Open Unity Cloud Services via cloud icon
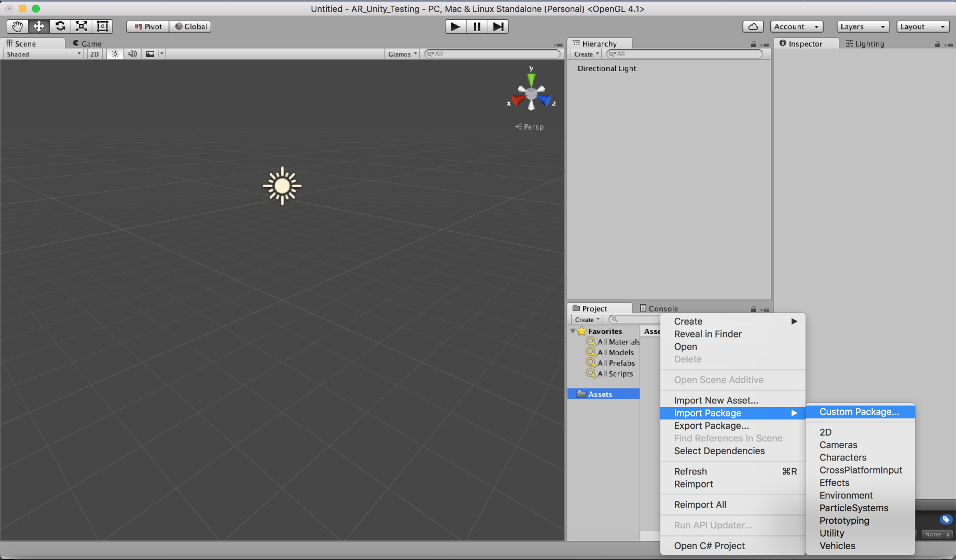The width and height of the screenshot is (956, 560). tap(753, 26)
